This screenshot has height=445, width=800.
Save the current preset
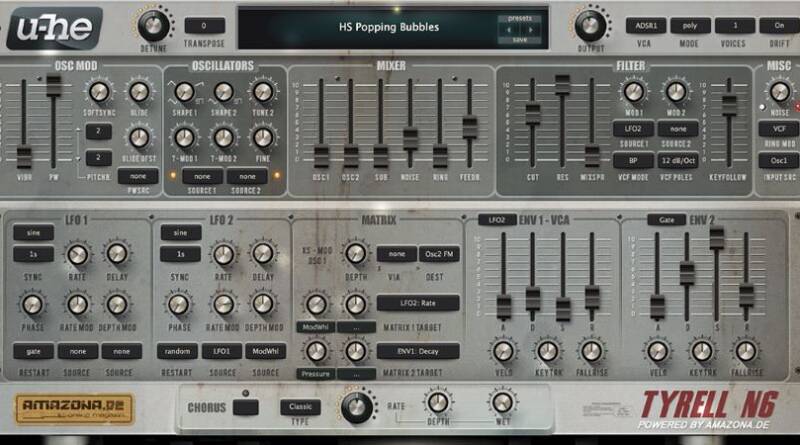coord(520,40)
